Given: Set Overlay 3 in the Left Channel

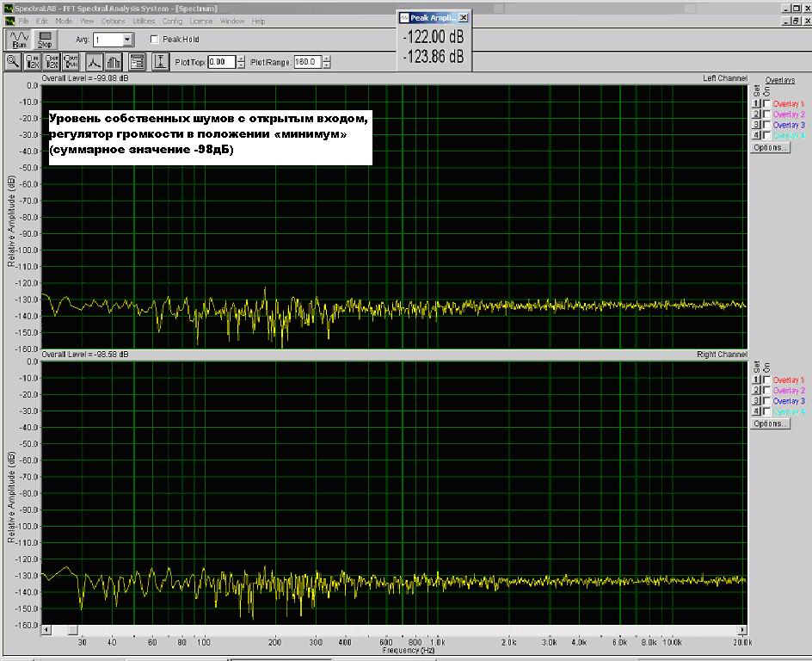Looking at the screenshot, I should [x=757, y=125].
